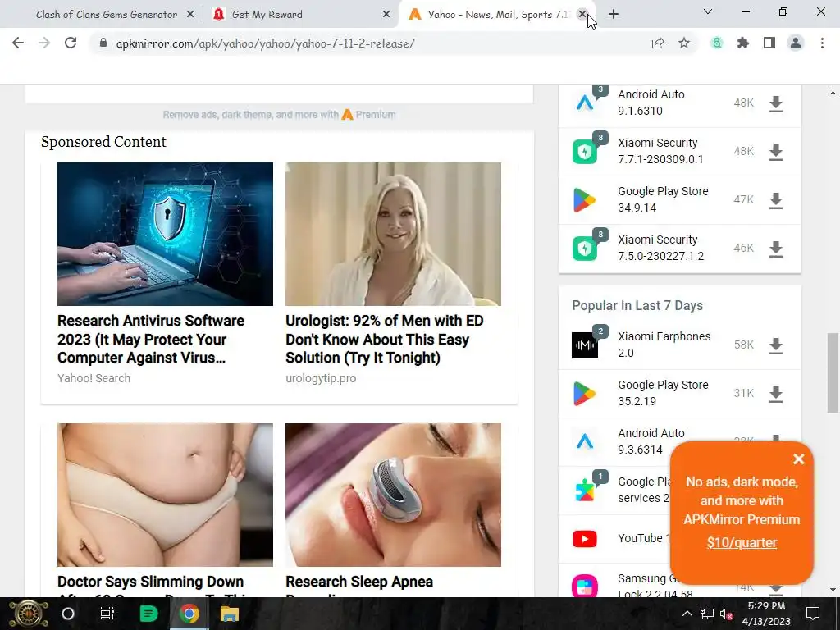
Task: Open Cortana search circle on taskbar
Action: pos(68,614)
